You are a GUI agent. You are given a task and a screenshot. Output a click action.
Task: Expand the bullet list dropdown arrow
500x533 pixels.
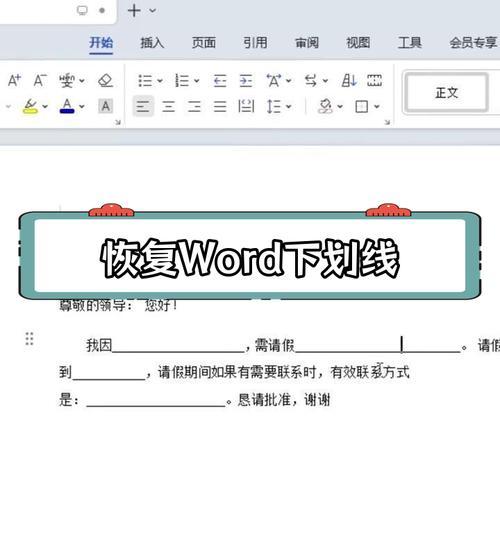coord(160,81)
